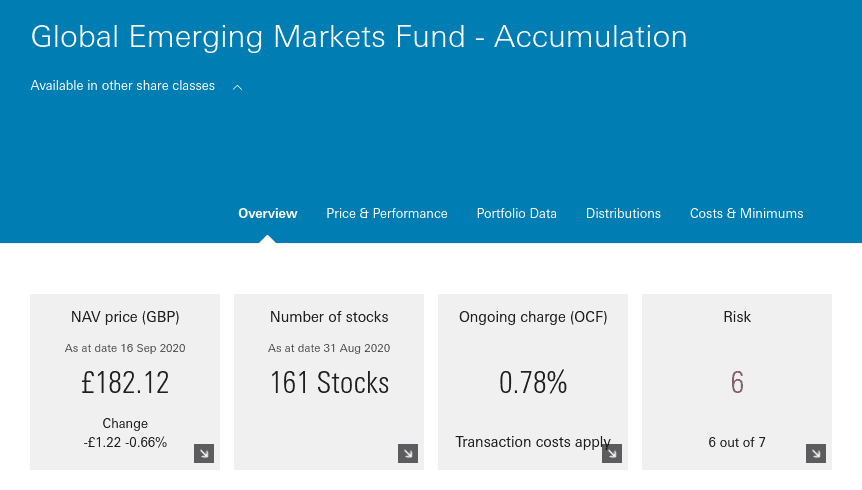Open the NAV price card arrow icon
This screenshot has height=490, width=862.
tap(204, 454)
